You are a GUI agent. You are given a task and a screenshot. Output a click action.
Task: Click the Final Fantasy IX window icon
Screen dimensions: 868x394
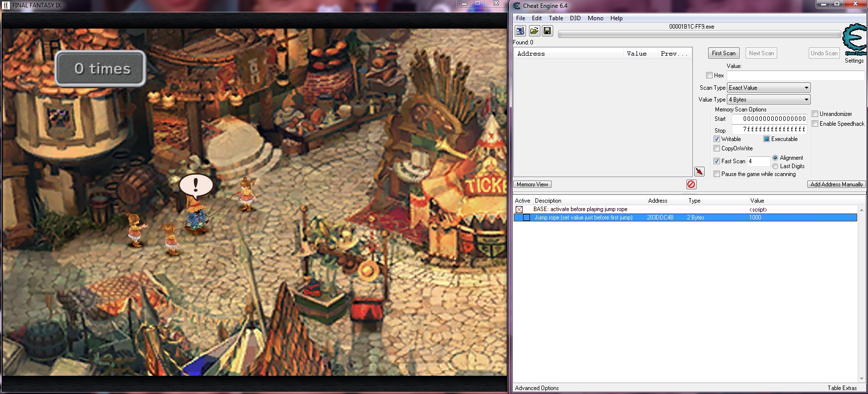click(x=6, y=5)
